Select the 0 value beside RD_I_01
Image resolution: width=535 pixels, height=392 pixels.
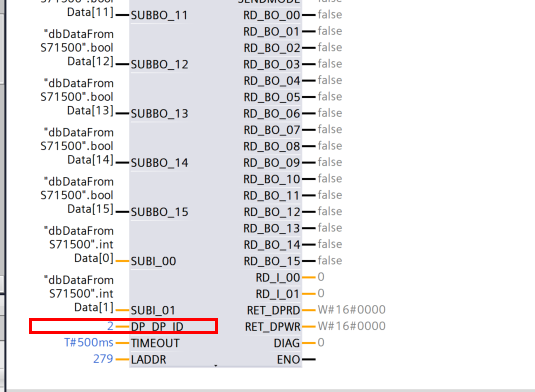(x=321, y=293)
